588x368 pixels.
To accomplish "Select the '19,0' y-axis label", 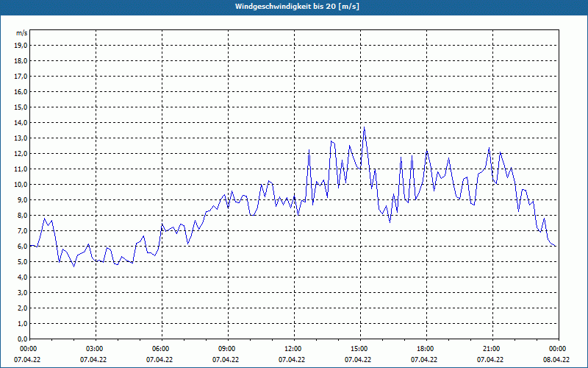I will click(x=21, y=46).
